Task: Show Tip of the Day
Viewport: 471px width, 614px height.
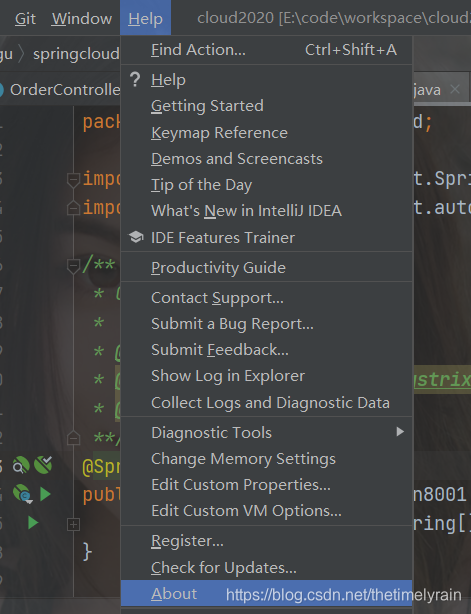Action: 266,184
